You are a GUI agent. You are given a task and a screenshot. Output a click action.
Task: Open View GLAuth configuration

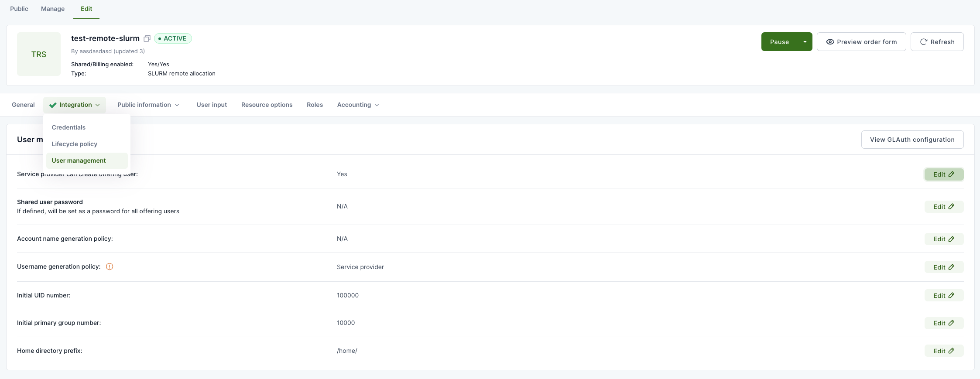point(912,140)
